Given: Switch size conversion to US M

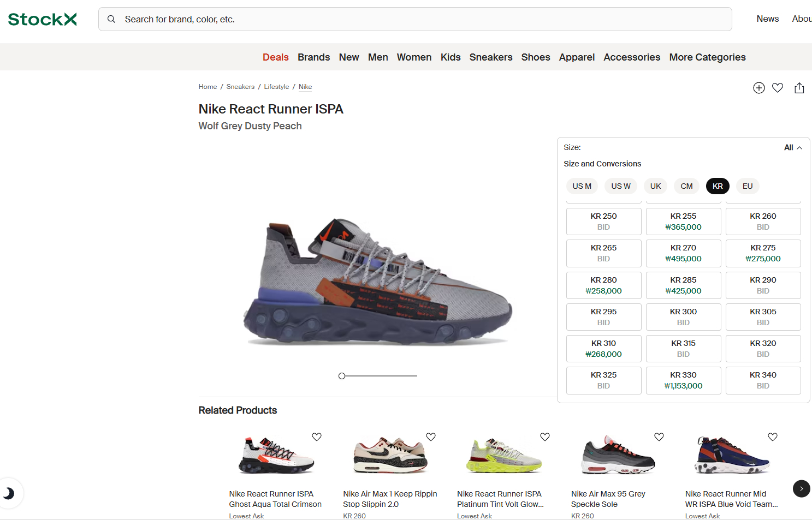Looking at the screenshot, I should [582, 186].
